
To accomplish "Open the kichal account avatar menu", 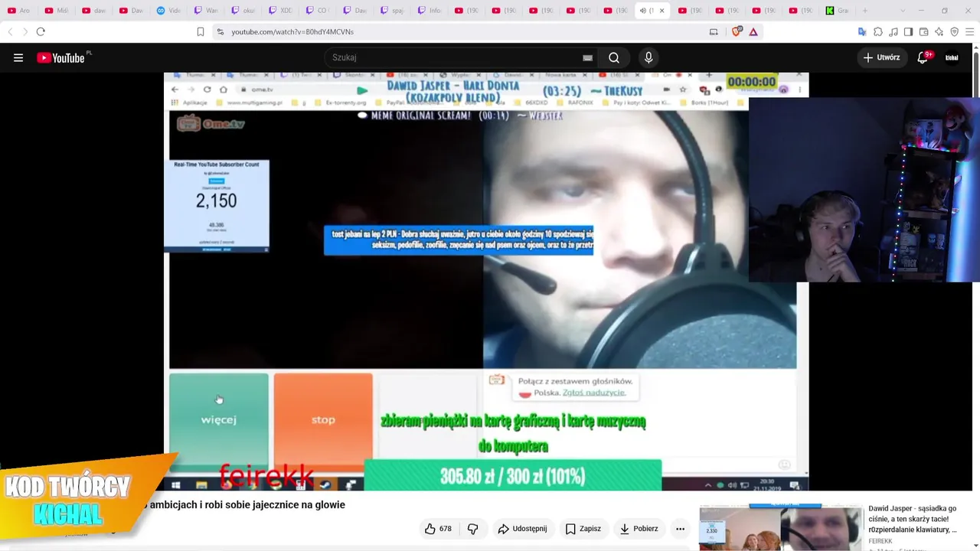I will pos(952,57).
